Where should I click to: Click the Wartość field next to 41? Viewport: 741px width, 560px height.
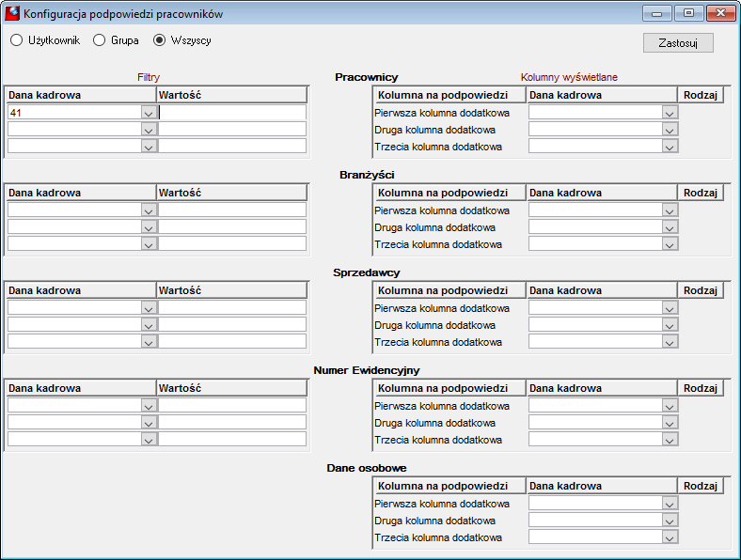232,113
